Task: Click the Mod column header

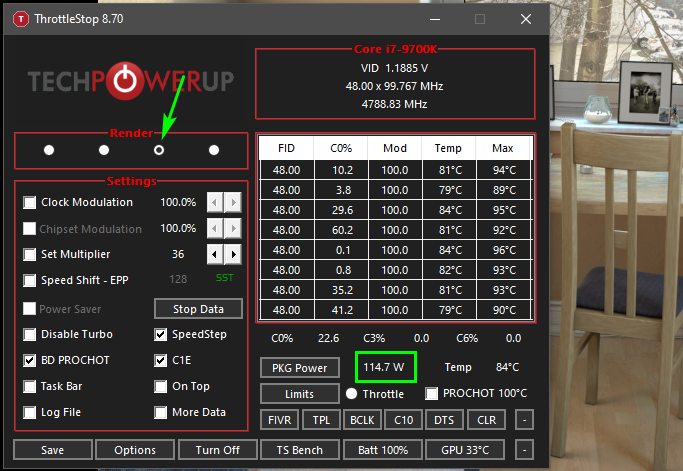Action: tap(395, 148)
